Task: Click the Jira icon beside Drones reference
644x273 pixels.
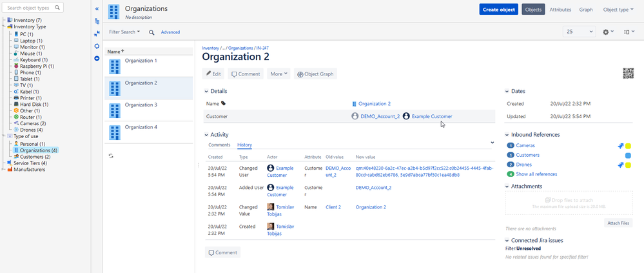Action: [x=621, y=165]
